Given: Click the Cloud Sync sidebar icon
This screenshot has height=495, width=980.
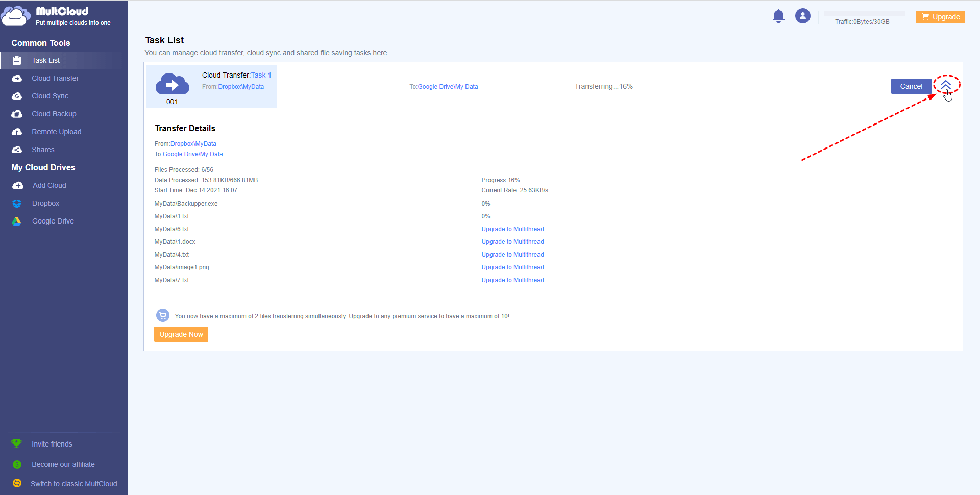Looking at the screenshot, I should pos(17,96).
